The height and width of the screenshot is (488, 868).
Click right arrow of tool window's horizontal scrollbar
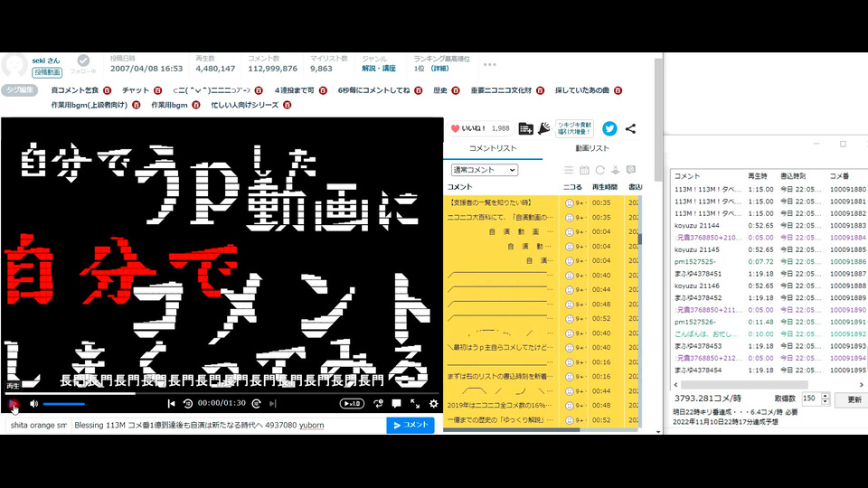point(862,385)
